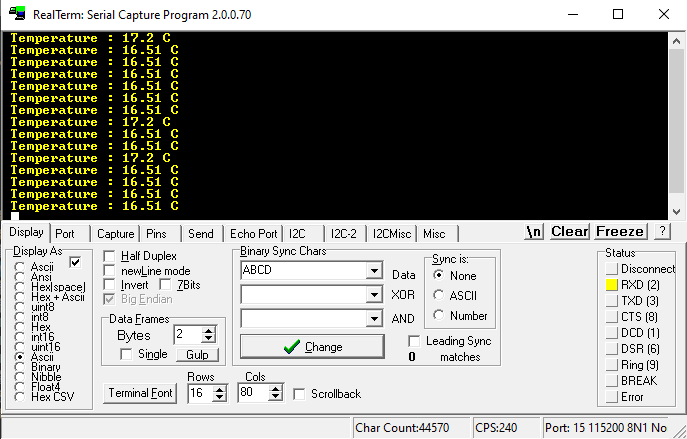The width and height of the screenshot is (687, 439).
Task: Select the Ansi display radio button
Action: 20,277
